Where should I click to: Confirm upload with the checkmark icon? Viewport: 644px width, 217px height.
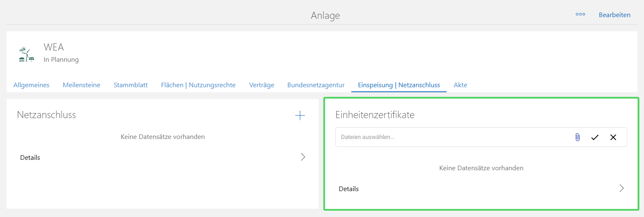click(x=595, y=137)
